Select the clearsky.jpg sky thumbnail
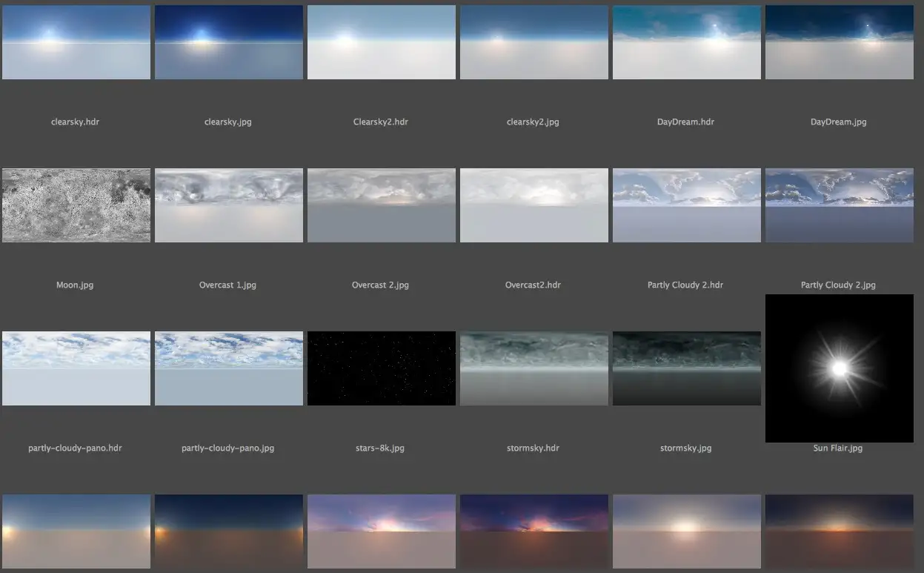The width and height of the screenshot is (924, 573). pyautogui.click(x=229, y=42)
